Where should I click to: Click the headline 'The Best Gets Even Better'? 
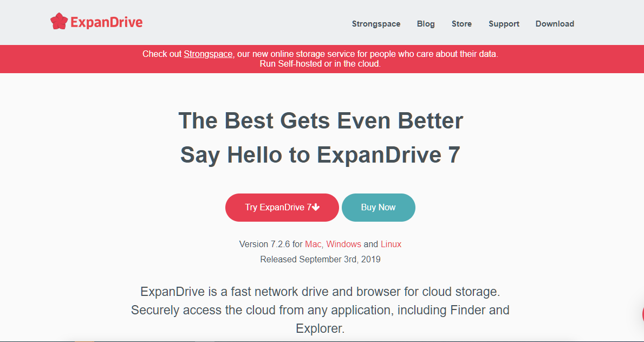(x=321, y=121)
